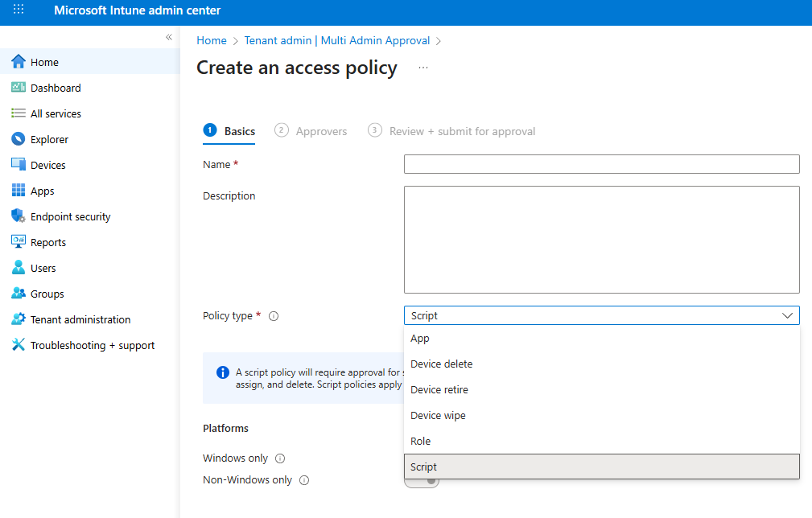
Task: Click the Explorer sidebar icon
Action: [18, 138]
